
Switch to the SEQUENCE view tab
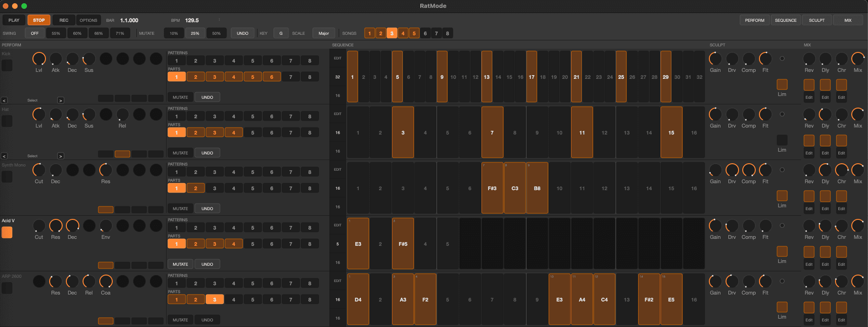click(786, 20)
